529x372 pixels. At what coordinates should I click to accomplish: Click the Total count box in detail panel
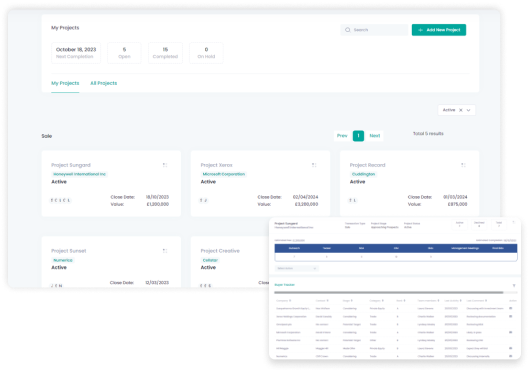pos(499,224)
